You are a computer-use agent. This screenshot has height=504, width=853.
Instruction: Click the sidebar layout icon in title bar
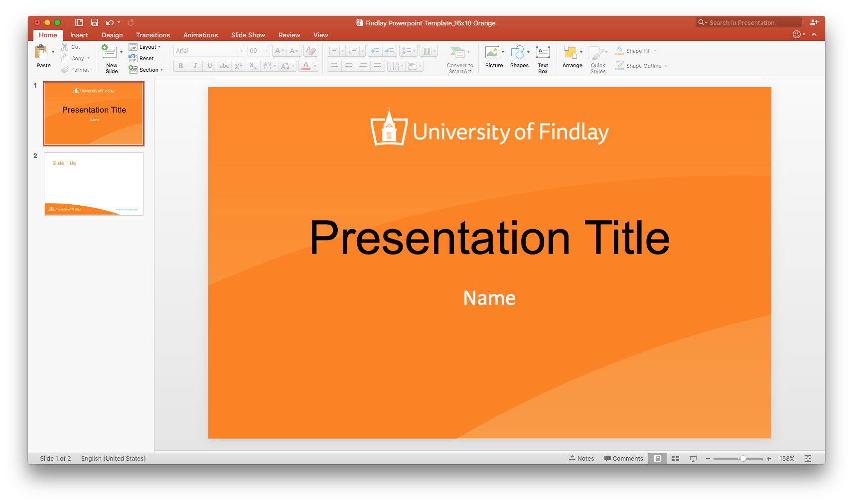pos(79,22)
